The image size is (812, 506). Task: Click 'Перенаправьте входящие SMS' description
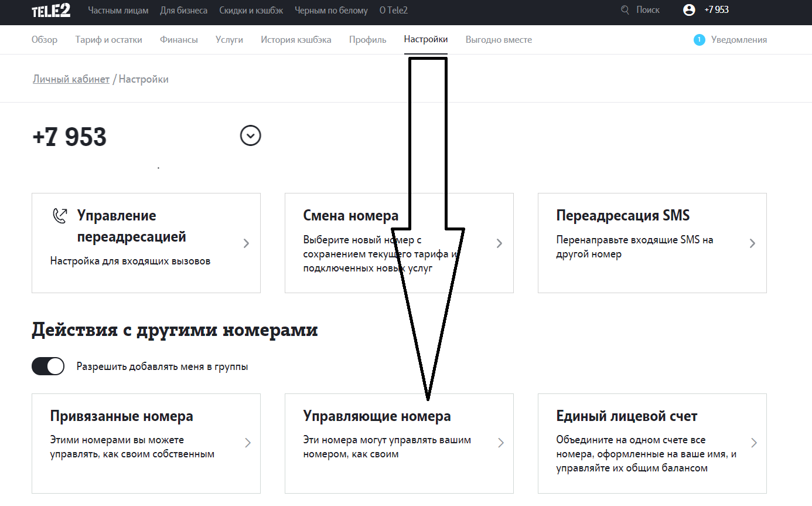635,247
